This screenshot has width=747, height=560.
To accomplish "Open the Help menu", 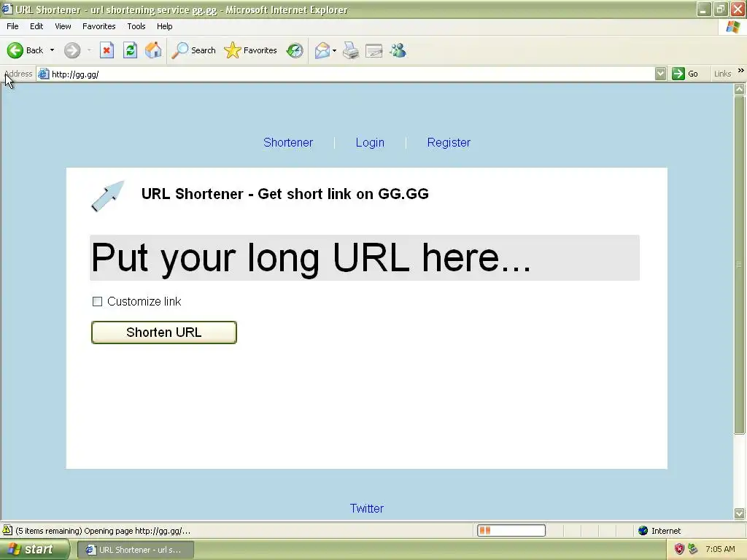I will 164,26.
